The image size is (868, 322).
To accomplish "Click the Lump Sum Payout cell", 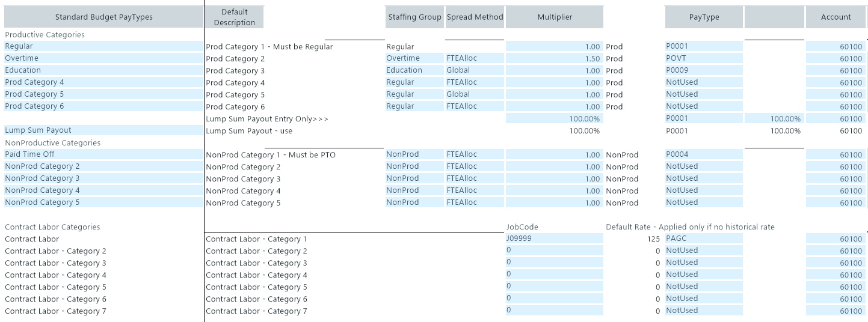I will coord(103,130).
